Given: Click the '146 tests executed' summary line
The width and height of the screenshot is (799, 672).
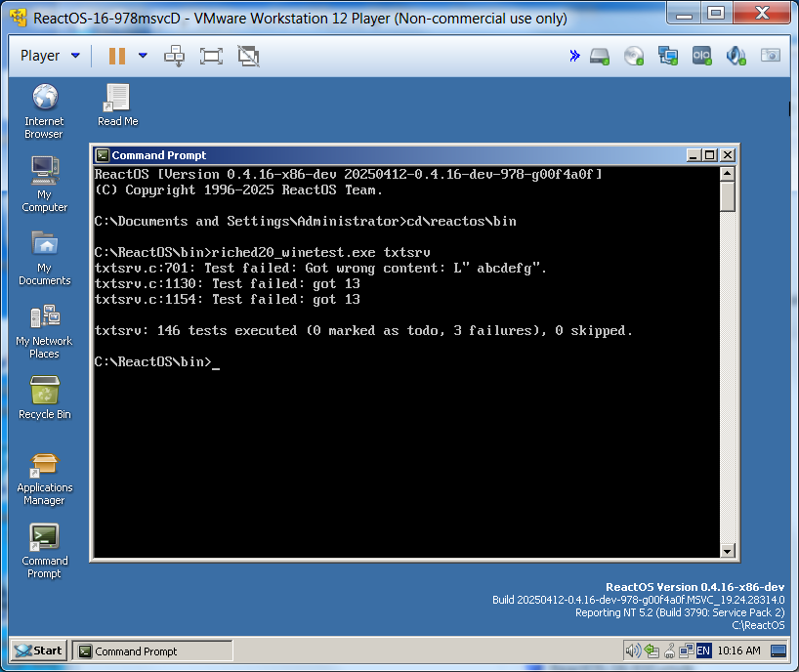Looking at the screenshot, I should [x=363, y=331].
